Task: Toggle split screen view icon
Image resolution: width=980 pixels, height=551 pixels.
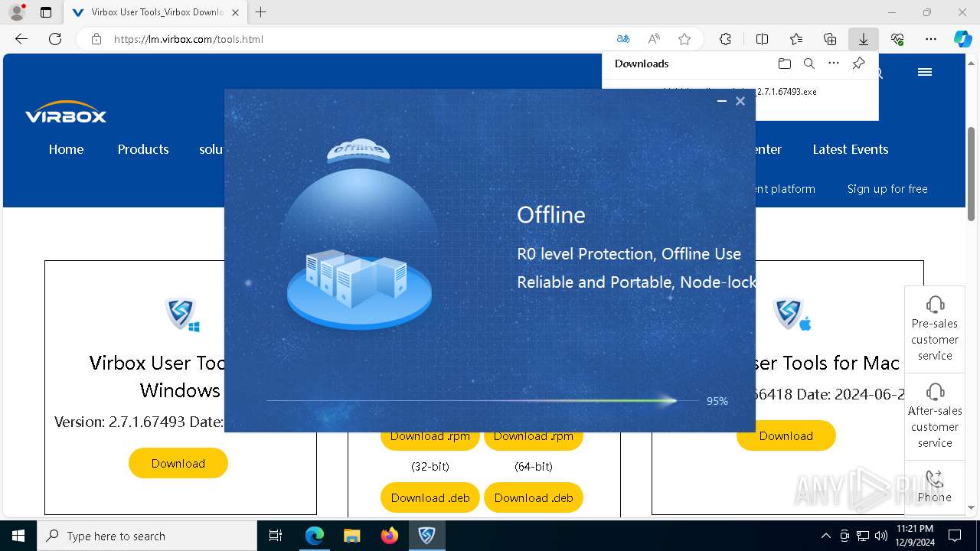Action: [762, 39]
